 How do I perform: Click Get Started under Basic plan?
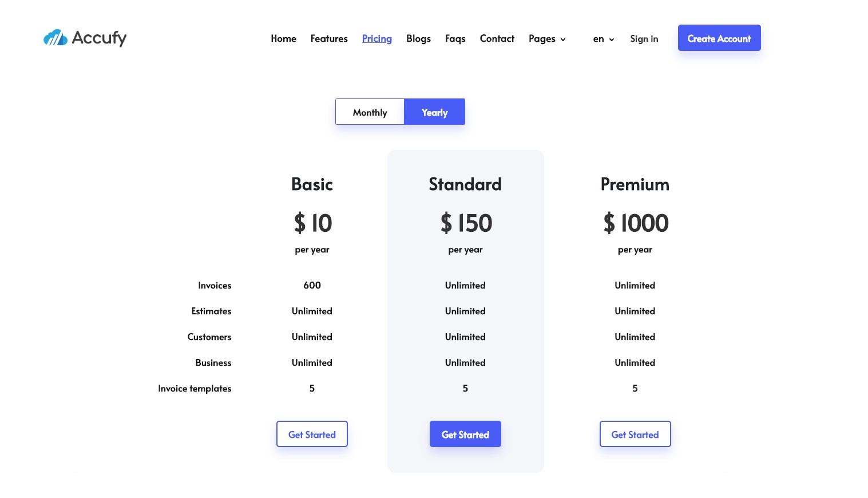coord(312,434)
